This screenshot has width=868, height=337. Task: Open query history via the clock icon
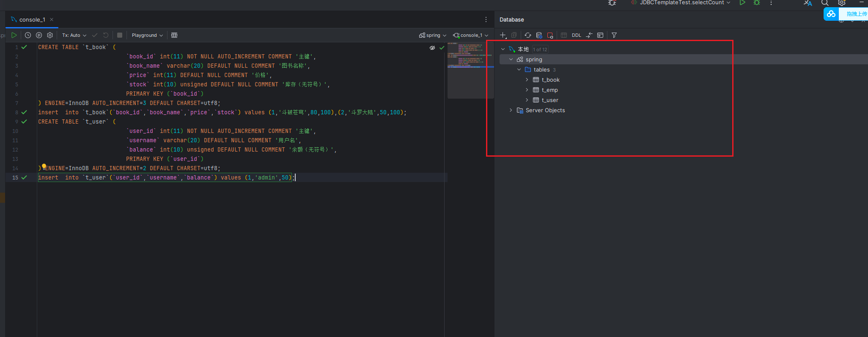click(28, 35)
